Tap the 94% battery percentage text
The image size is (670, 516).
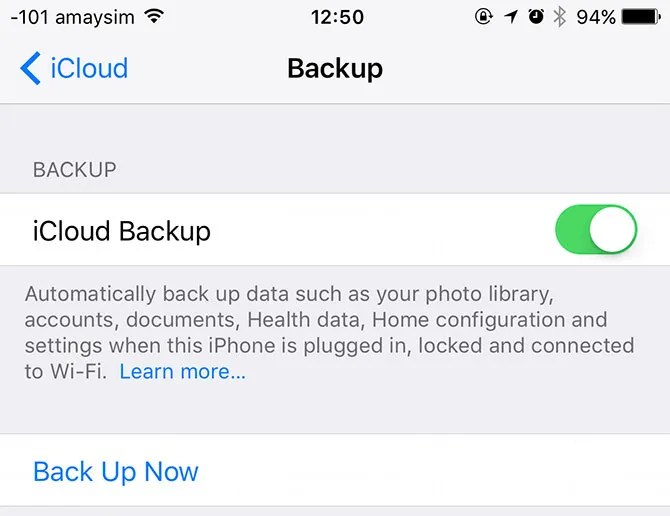click(596, 18)
